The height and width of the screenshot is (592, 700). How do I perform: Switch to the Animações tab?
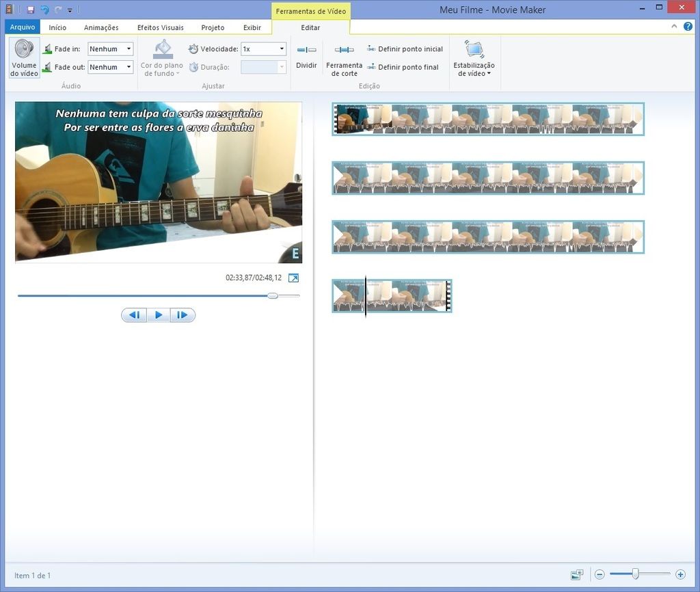pyautogui.click(x=101, y=28)
